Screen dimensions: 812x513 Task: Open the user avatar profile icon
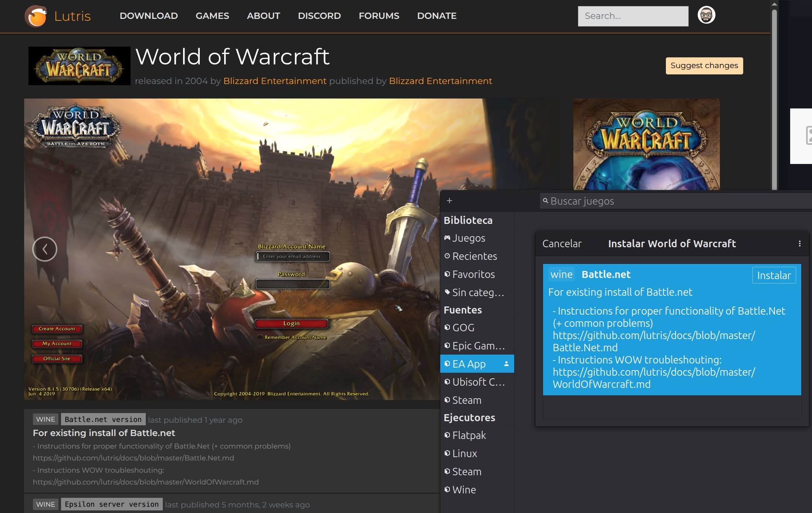pyautogui.click(x=706, y=16)
